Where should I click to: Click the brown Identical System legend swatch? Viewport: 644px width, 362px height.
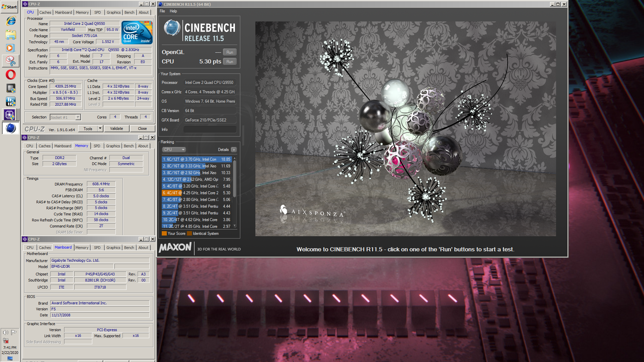coord(189,234)
